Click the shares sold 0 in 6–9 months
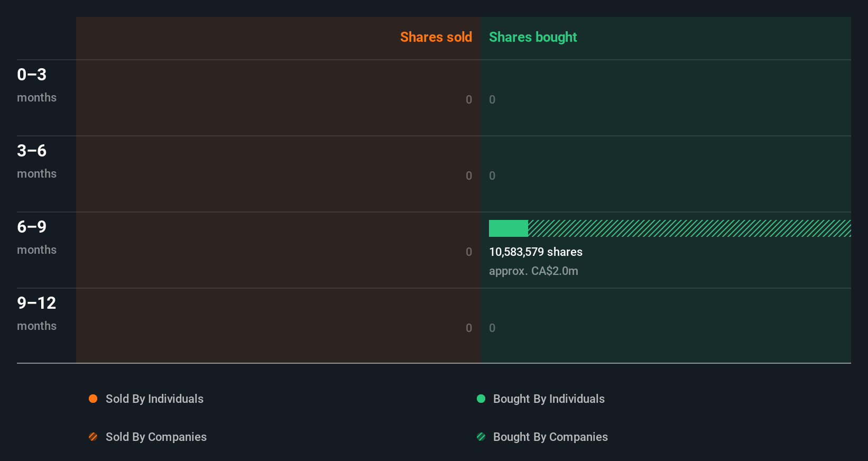The height and width of the screenshot is (461, 868). (469, 252)
